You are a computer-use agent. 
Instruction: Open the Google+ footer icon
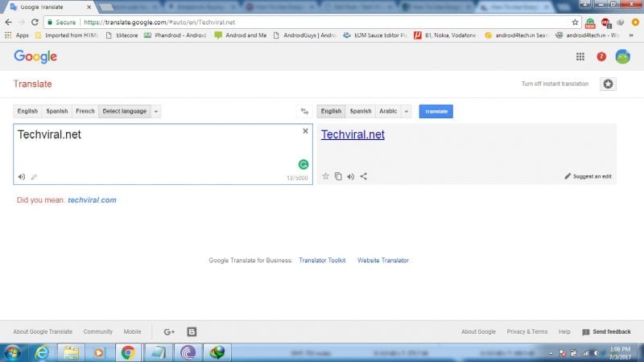[169, 331]
